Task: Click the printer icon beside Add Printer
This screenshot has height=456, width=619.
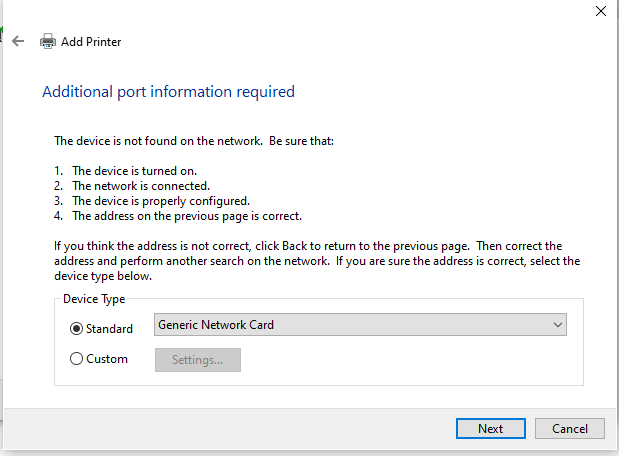Action: (47, 42)
